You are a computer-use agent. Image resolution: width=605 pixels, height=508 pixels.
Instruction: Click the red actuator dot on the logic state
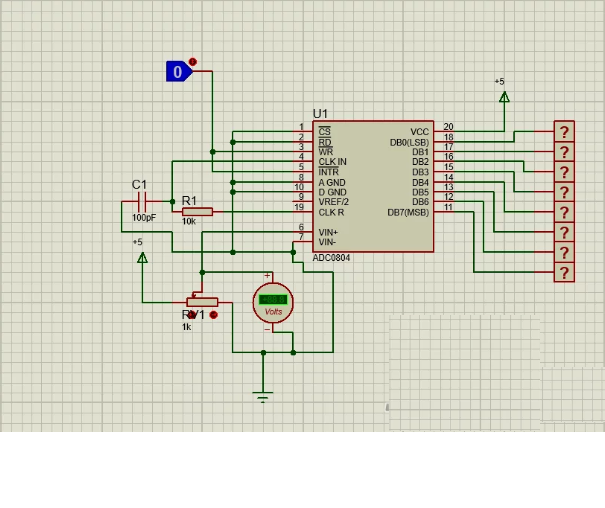(x=193, y=62)
